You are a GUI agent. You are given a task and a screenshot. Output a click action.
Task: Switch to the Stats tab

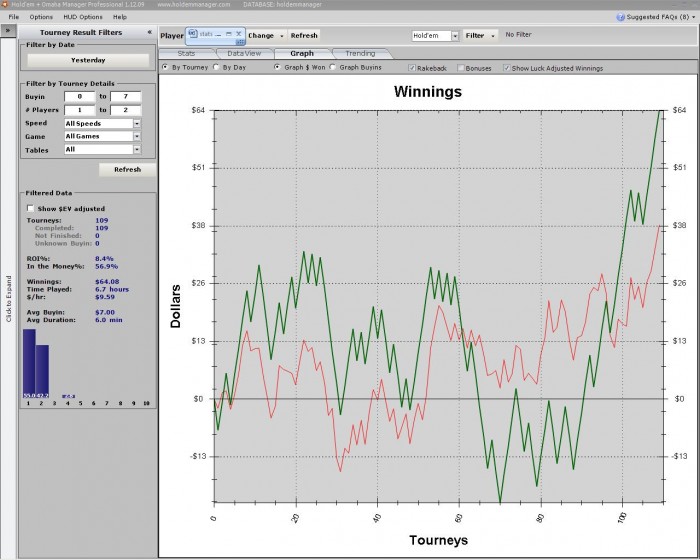coord(186,53)
